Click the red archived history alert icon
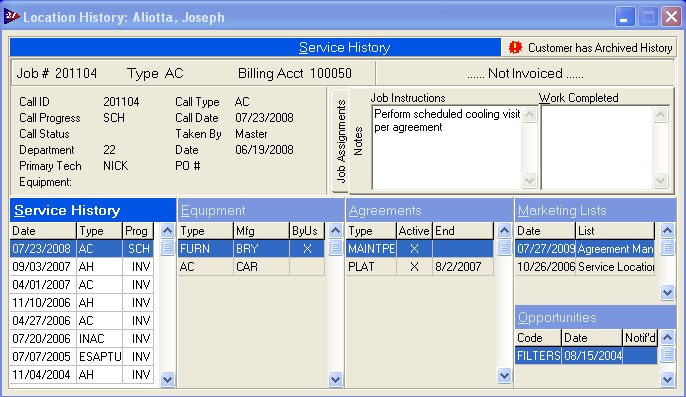 click(515, 47)
